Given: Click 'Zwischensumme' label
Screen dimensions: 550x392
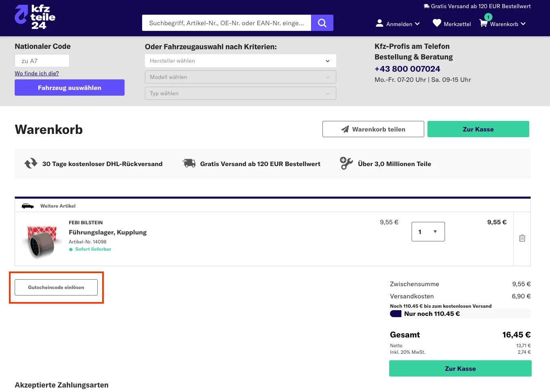Looking at the screenshot, I should pos(414,284).
